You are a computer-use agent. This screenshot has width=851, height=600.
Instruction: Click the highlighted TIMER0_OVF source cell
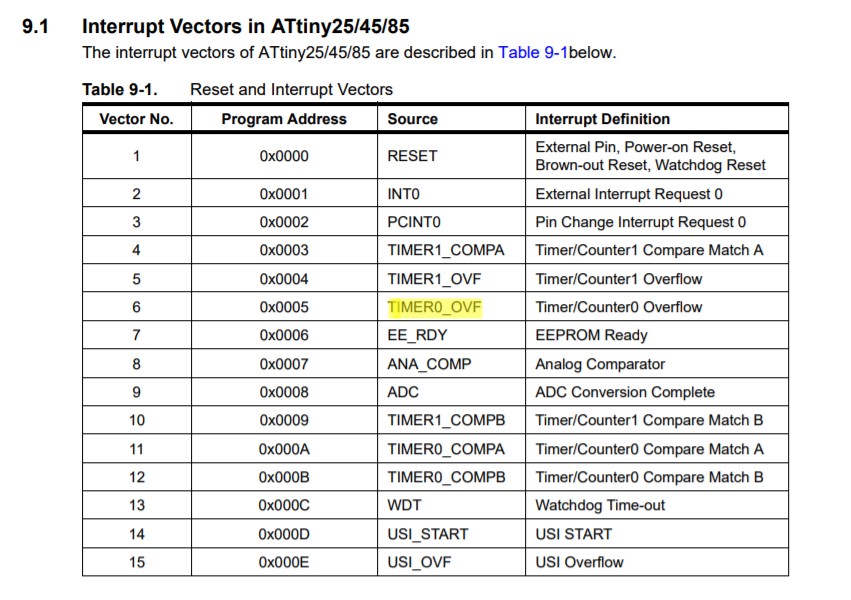coord(435,307)
